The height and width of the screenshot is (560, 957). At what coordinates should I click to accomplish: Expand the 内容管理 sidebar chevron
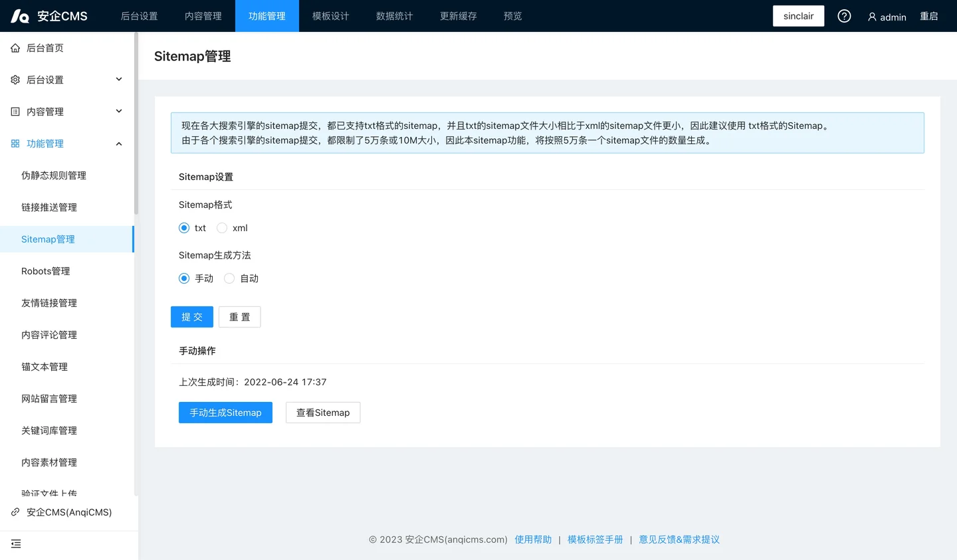tap(119, 111)
